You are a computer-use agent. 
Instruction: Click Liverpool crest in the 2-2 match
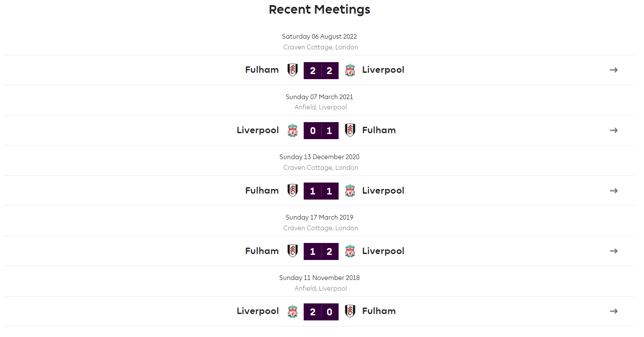(350, 70)
